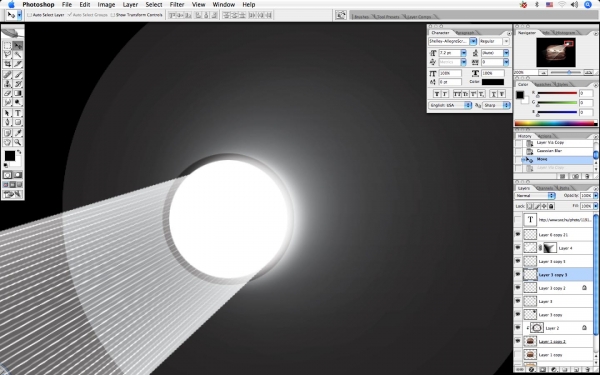Click the toolbox foreground color swatch
This screenshot has height=375, width=600.
(10, 156)
